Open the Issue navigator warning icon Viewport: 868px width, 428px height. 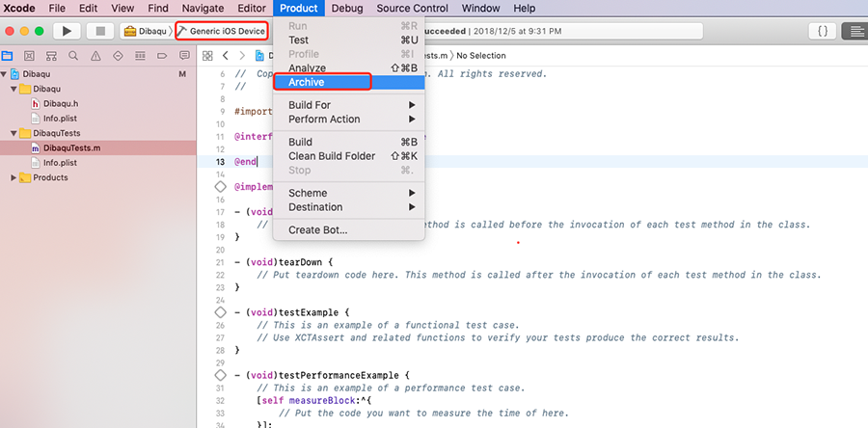pyautogui.click(x=96, y=56)
